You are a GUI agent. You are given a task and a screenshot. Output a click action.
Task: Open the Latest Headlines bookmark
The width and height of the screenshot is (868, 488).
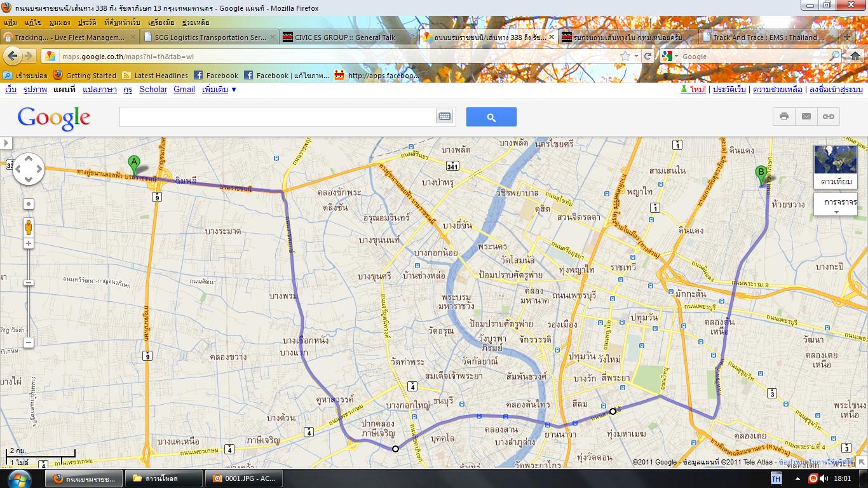(155, 75)
